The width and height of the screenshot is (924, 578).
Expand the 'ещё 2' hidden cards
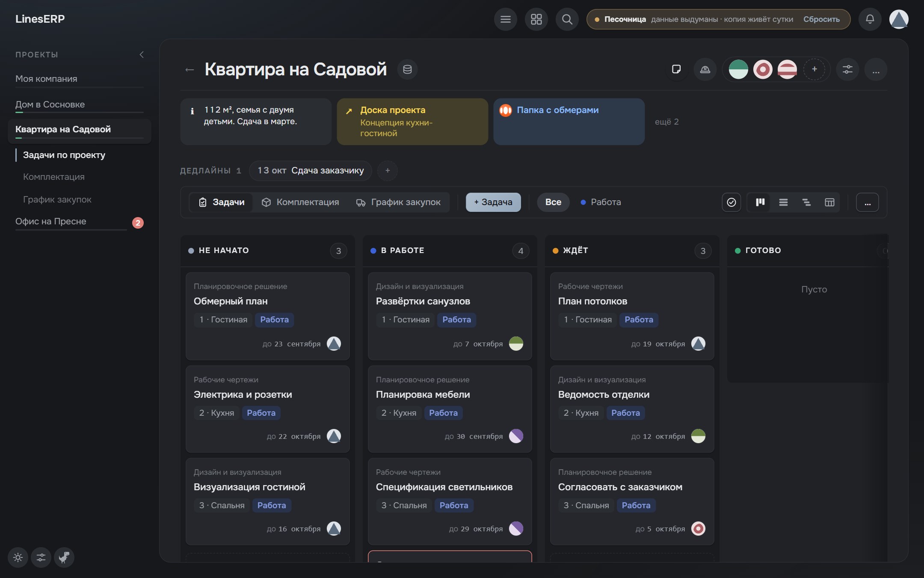tap(667, 122)
